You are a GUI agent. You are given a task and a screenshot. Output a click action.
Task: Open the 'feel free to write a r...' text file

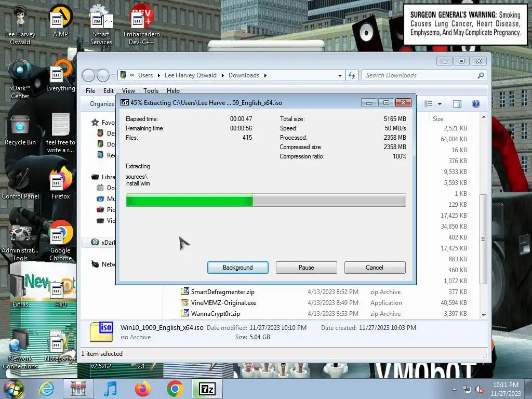pos(60,134)
